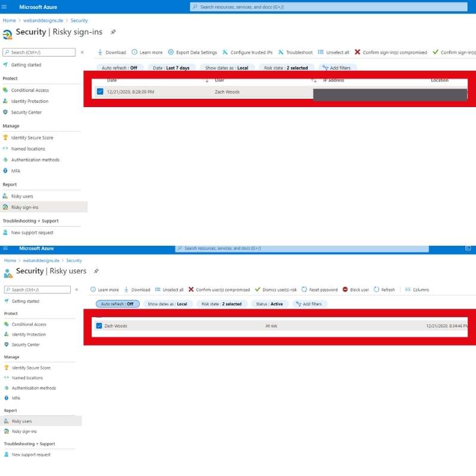Collapse sidebar on Risky users page
476x476 pixels.
77,290
